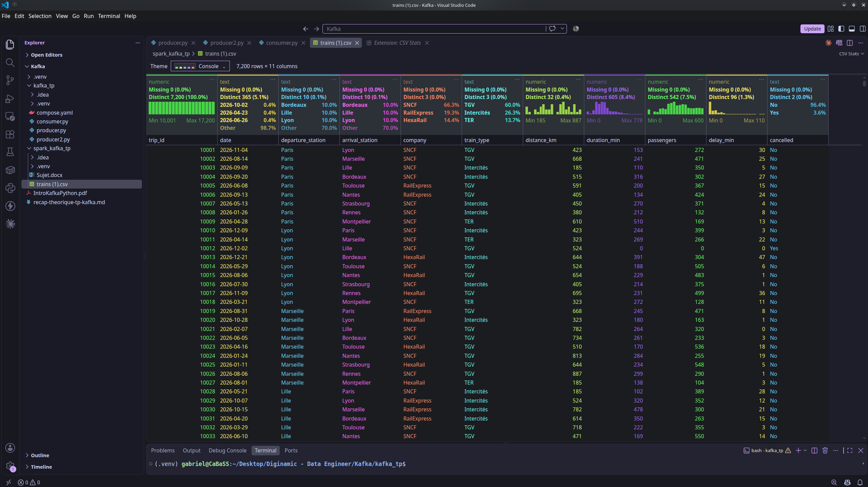Open the Python view in activity bar
This screenshot has width=868, height=487.
10,188
